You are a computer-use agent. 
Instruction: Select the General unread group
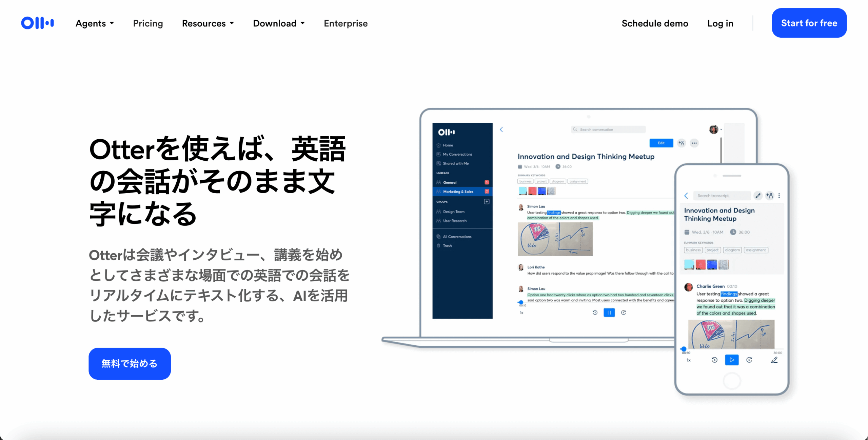pos(462,182)
